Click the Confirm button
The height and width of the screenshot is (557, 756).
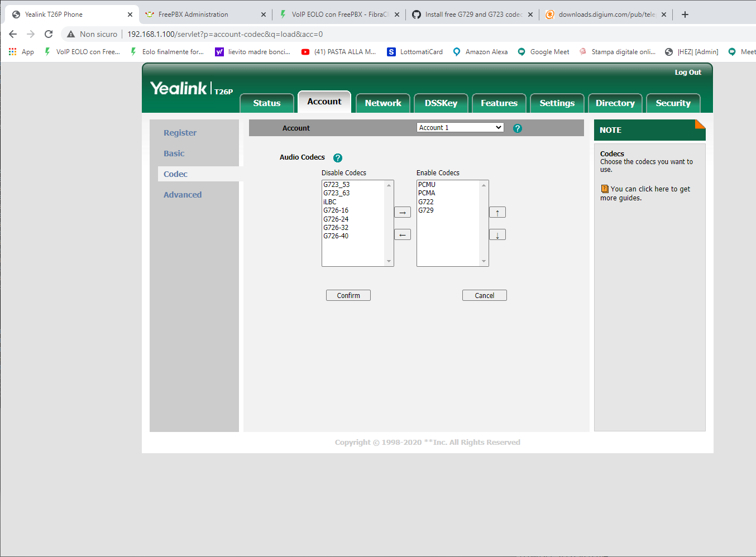point(348,295)
